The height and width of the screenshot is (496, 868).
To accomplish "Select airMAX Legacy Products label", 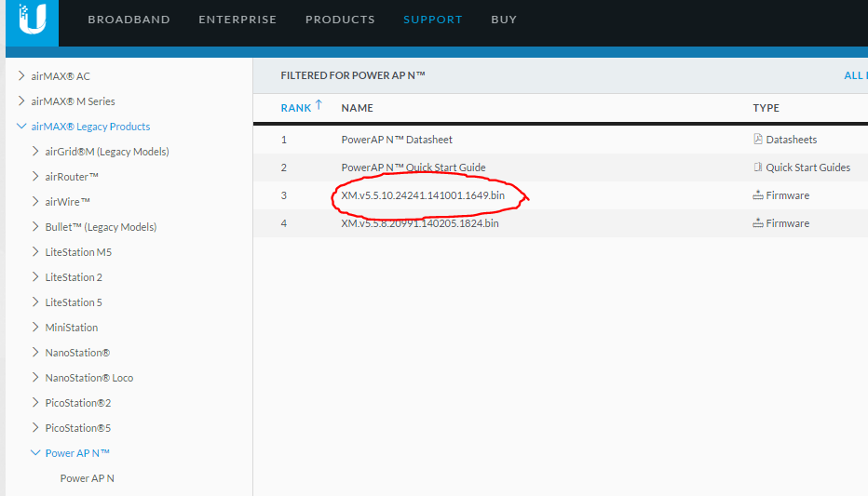I will [90, 127].
